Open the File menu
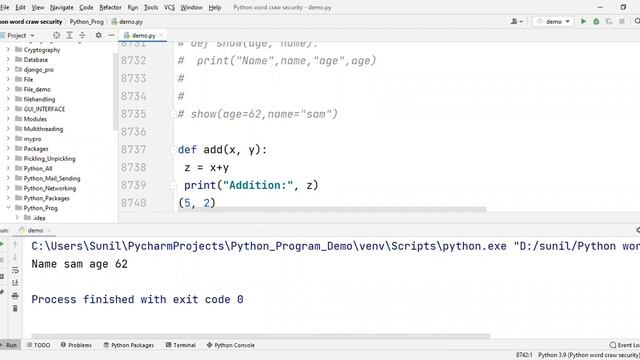The image size is (640, 360). pyautogui.click(x=4, y=7)
